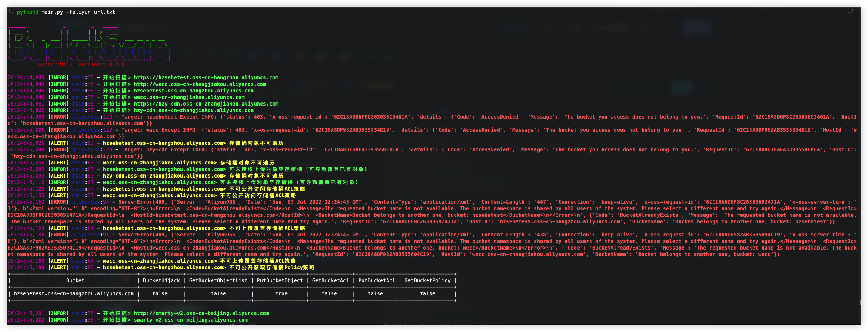This screenshot has width=868, height=332.
Task: Click the true value under PutBucketObject
Action: [282, 294]
